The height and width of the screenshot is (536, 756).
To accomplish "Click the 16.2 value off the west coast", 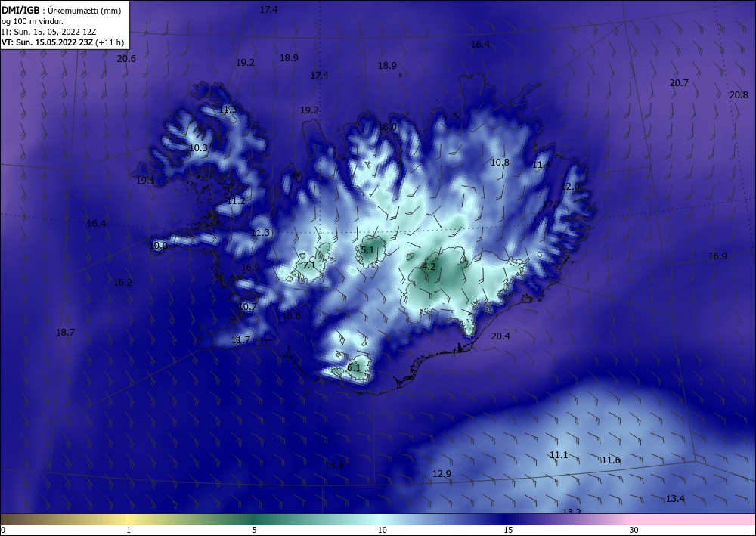I will 122,283.
